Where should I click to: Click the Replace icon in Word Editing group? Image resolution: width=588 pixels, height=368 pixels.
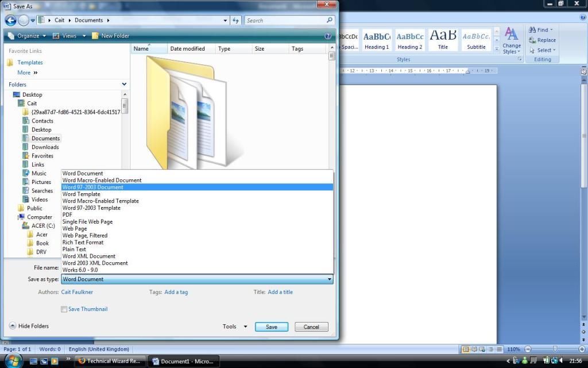pyautogui.click(x=532, y=40)
